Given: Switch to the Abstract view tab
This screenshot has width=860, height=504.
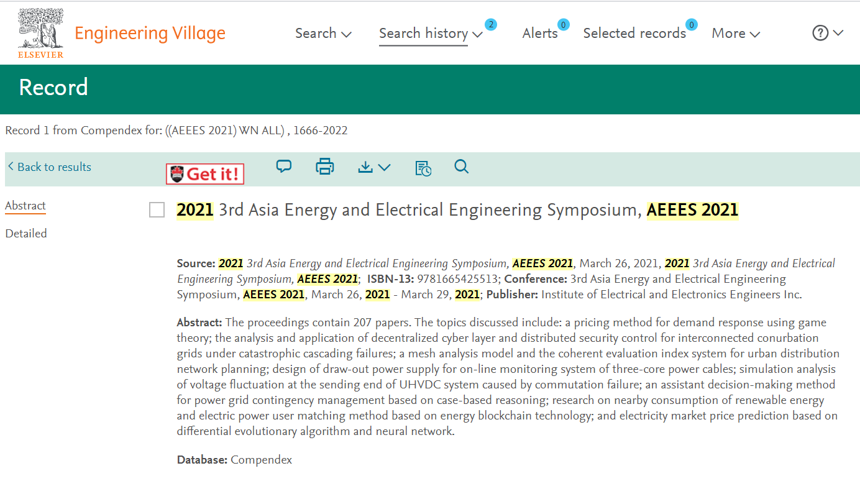Looking at the screenshot, I should pos(25,206).
